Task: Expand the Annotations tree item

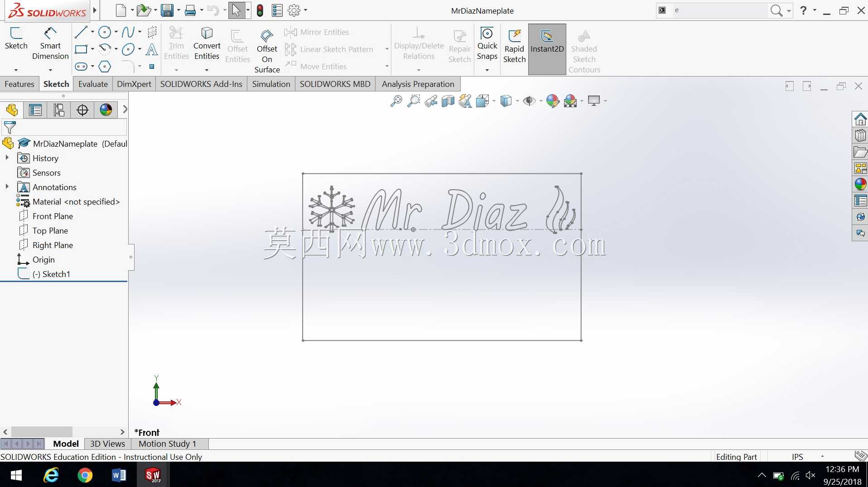Action: pos(7,186)
